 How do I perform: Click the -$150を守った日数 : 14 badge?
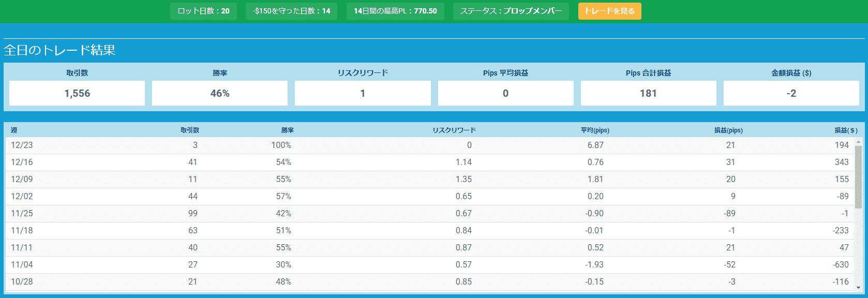(291, 11)
